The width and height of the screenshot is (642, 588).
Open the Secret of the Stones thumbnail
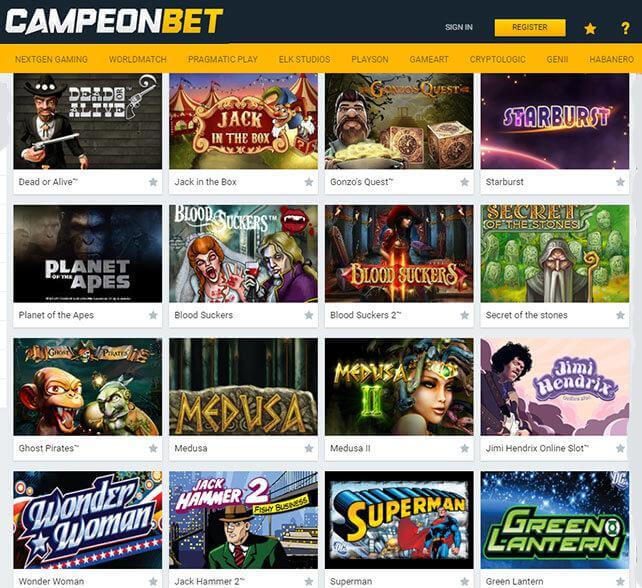pos(555,254)
